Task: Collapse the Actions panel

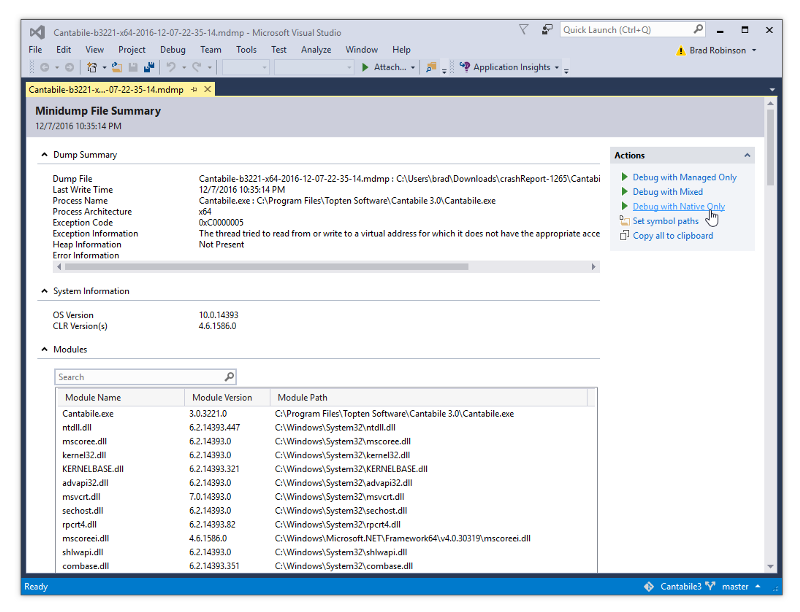Action: pyautogui.click(x=747, y=155)
